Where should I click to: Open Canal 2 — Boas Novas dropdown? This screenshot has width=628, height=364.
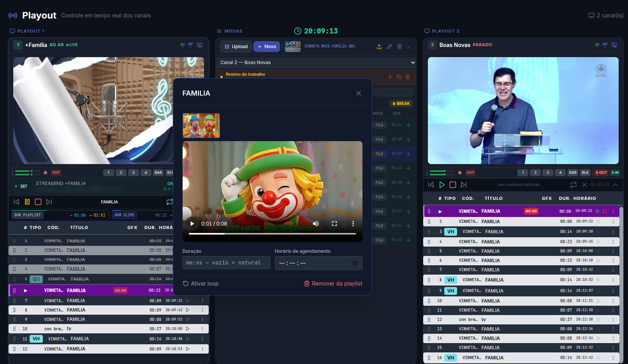(316, 62)
